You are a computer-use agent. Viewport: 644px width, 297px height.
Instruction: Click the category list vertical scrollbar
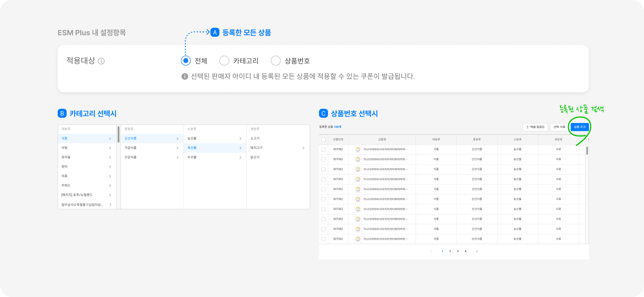119,135
